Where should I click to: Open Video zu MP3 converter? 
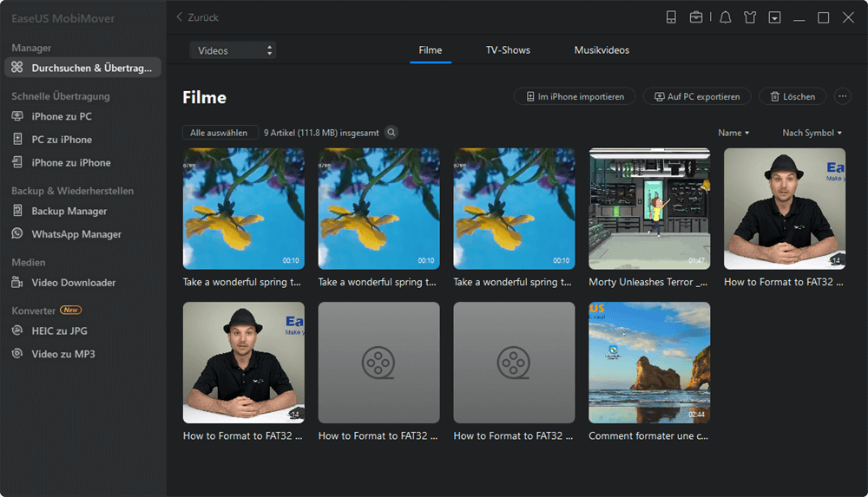[x=63, y=354]
